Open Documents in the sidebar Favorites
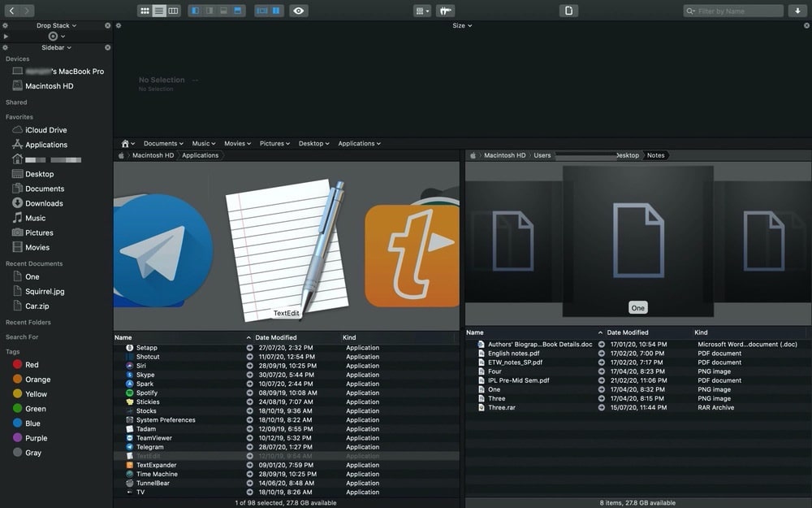This screenshot has width=812, height=508. click(45, 189)
